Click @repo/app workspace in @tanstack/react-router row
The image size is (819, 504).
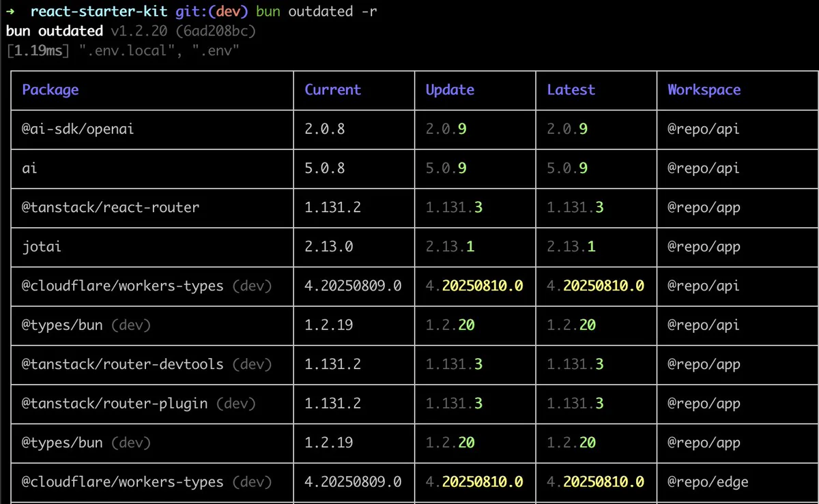tap(704, 207)
